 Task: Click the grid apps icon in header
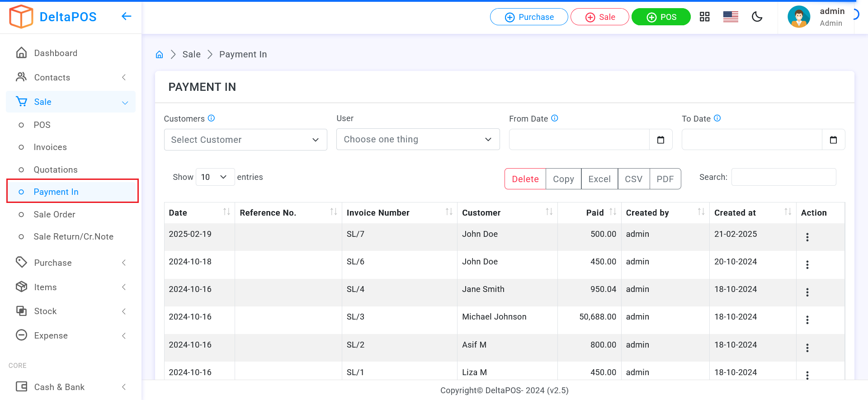(x=704, y=17)
